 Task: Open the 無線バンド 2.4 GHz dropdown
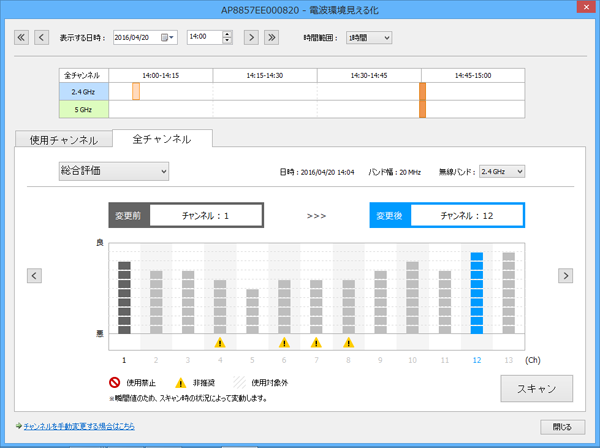(502, 171)
